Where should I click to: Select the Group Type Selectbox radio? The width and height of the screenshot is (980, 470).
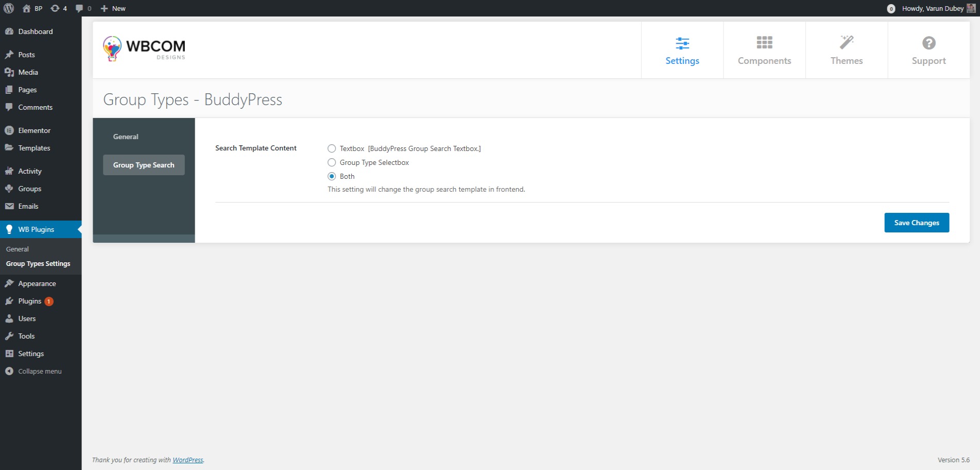pyautogui.click(x=332, y=162)
